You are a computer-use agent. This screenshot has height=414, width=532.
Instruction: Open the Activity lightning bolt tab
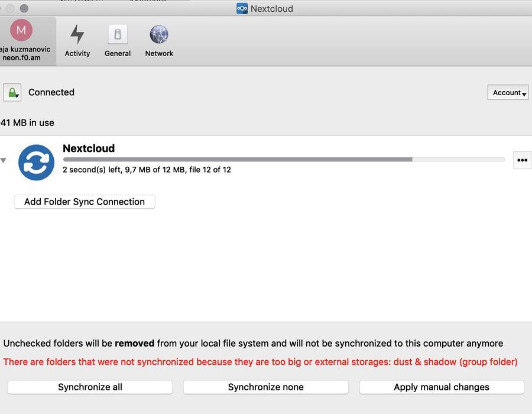(x=77, y=40)
